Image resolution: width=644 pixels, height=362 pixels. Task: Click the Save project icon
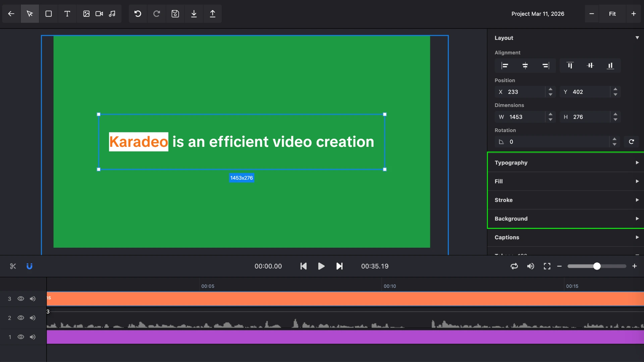pyautogui.click(x=175, y=14)
